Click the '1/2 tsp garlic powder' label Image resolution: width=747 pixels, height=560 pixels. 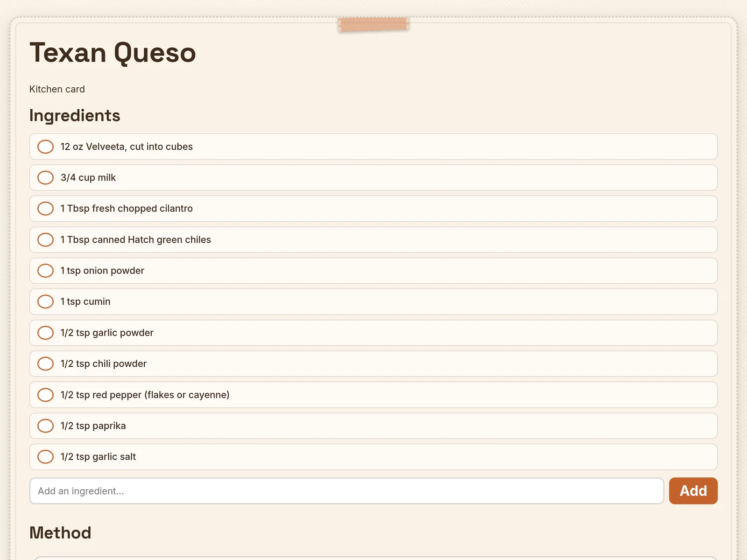click(x=107, y=333)
